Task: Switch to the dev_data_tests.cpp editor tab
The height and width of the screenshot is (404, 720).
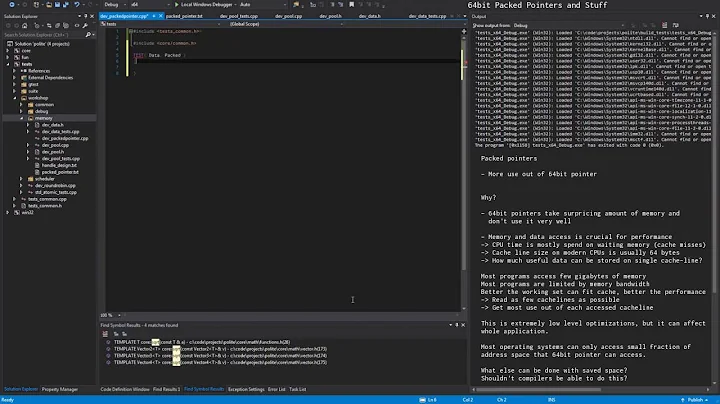Action: [x=428, y=16]
